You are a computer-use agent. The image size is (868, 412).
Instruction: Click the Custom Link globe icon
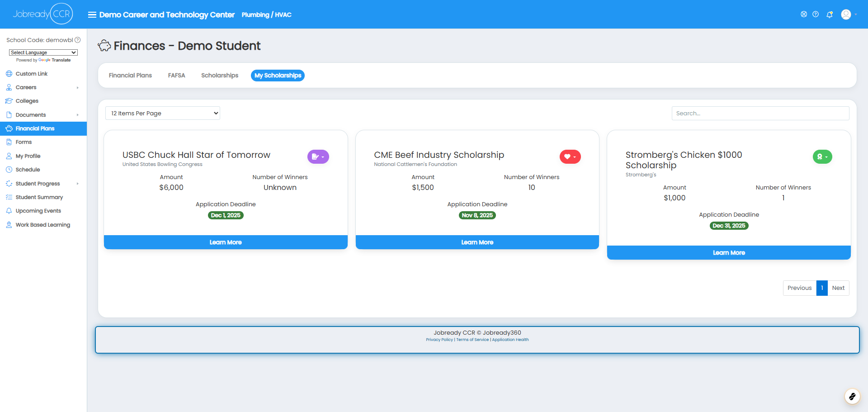[9, 74]
